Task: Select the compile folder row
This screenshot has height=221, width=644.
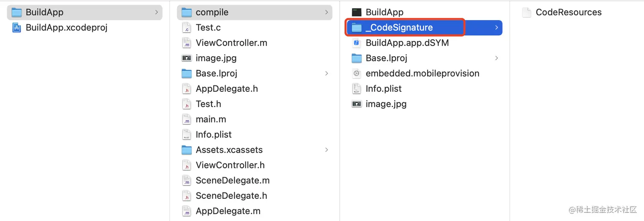Action: coord(255,12)
